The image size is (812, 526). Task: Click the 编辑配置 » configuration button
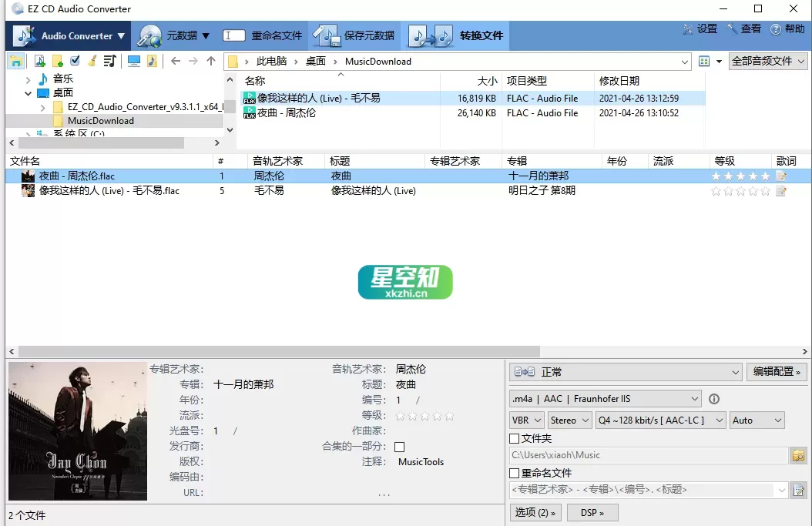coord(776,372)
